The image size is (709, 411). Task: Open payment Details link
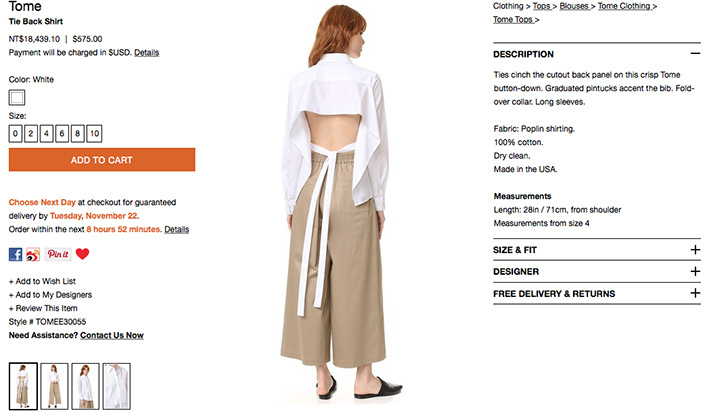coord(147,52)
